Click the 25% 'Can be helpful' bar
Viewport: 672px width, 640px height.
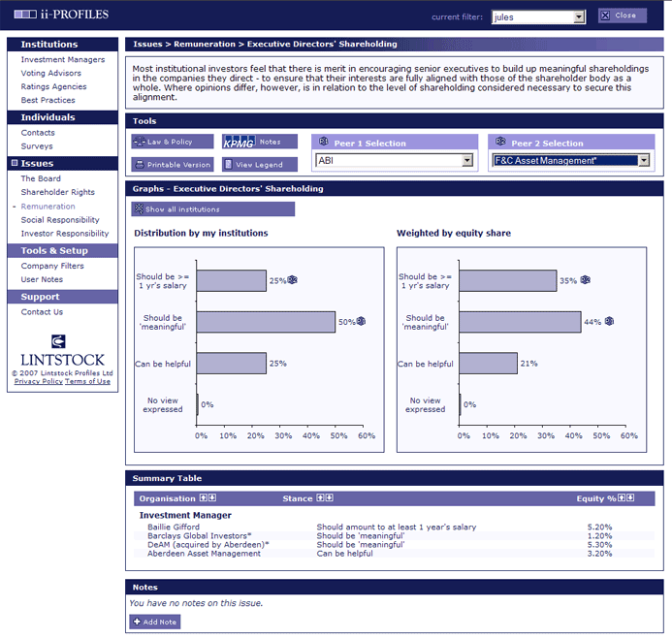tap(232, 363)
